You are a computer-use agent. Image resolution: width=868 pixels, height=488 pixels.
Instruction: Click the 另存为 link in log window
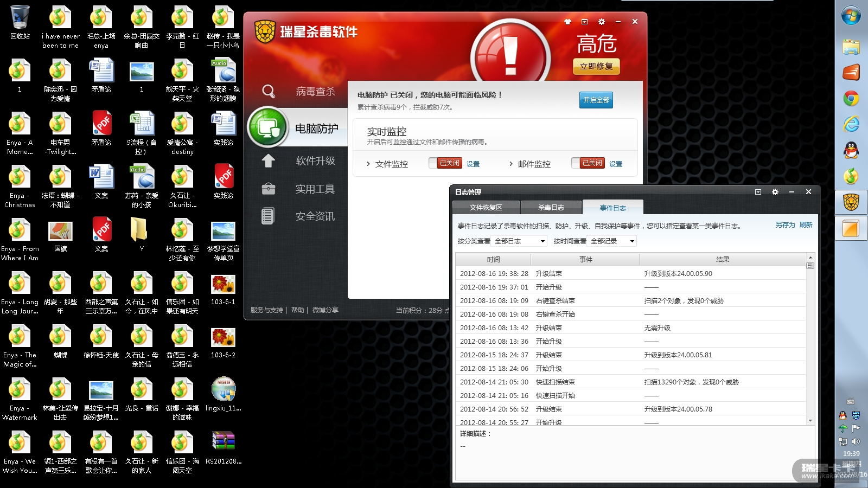coord(785,225)
